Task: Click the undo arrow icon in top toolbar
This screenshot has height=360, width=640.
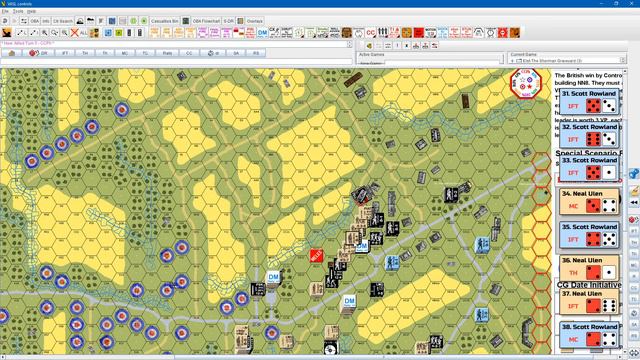Action: pos(5,21)
